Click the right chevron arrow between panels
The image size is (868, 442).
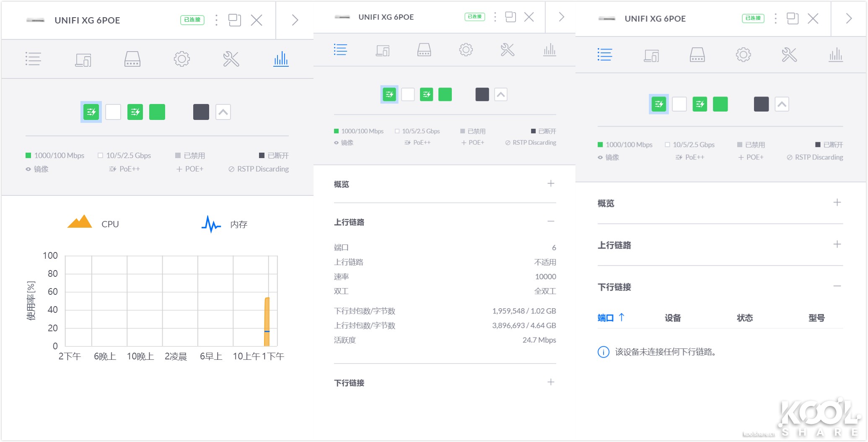pyautogui.click(x=295, y=19)
